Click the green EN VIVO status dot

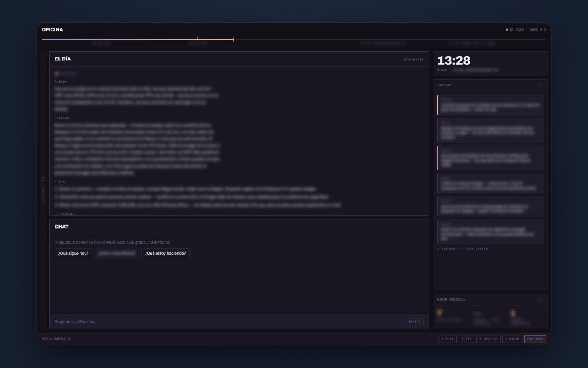pos(507,29)
